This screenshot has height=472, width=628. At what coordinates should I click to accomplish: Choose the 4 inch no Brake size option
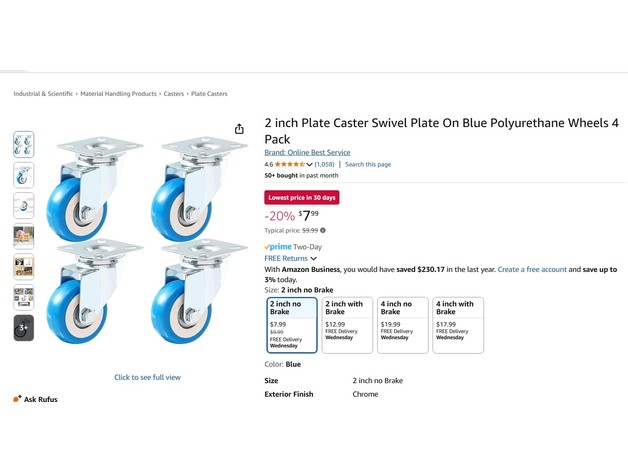point(402,324)
